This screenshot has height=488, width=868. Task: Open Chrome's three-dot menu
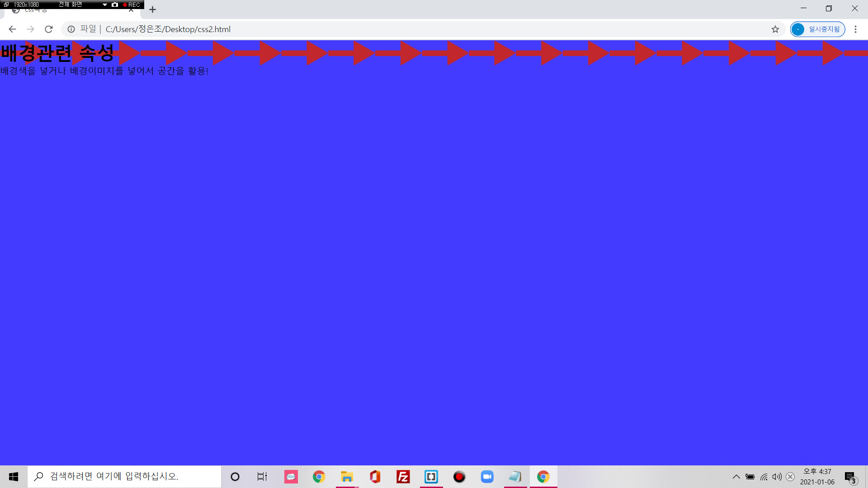[x=855, y=29]
